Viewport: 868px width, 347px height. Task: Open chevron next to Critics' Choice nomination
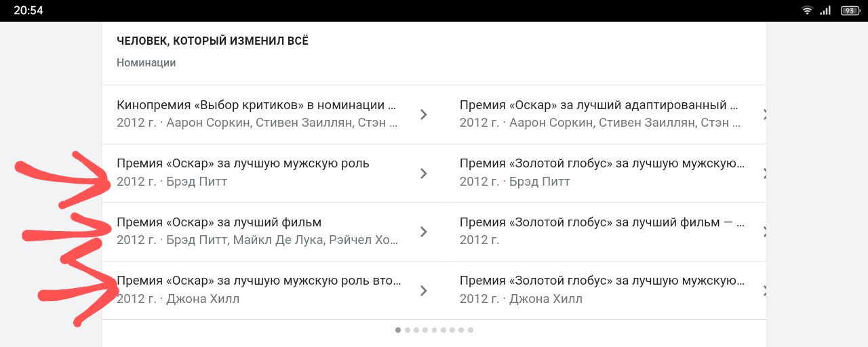[x=424, y=115]
